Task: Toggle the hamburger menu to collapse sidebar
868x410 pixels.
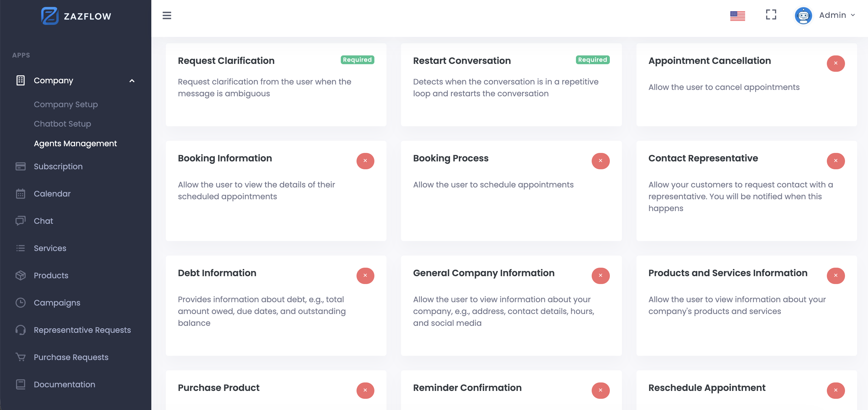Action: pyautogui.click(x=167, y=15)
